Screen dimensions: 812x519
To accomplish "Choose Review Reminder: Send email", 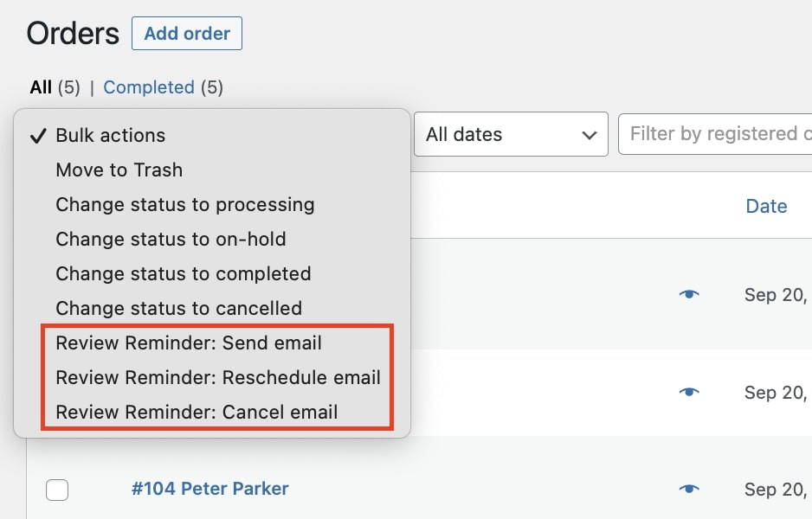I will coord(189,343).
